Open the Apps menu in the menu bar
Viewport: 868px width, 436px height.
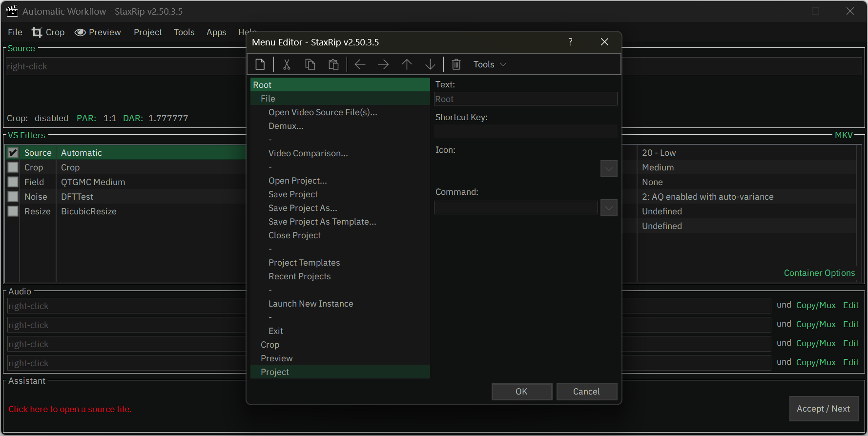click(216, 32)
